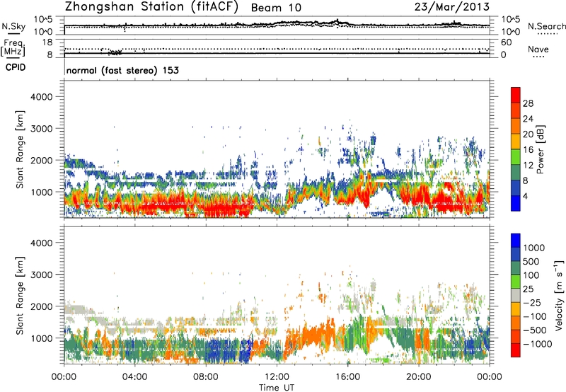Viewport: 566px width, 392px height.
Task: Click the 'Freq. [MHz]' axis label
Action: pyautogui.click(x=13, y=47)
